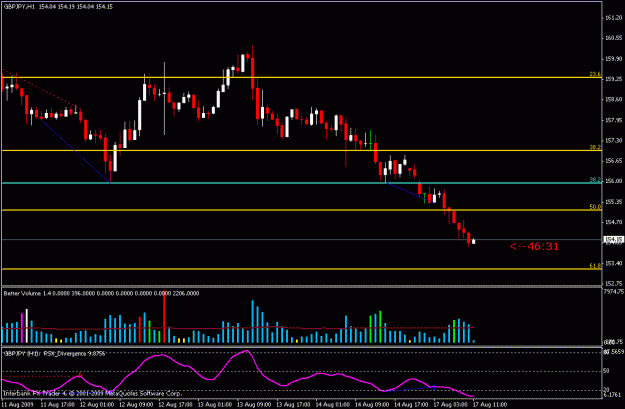
Task: Click the 12 Aug 01:00 time label
Action: pos(95,405)
